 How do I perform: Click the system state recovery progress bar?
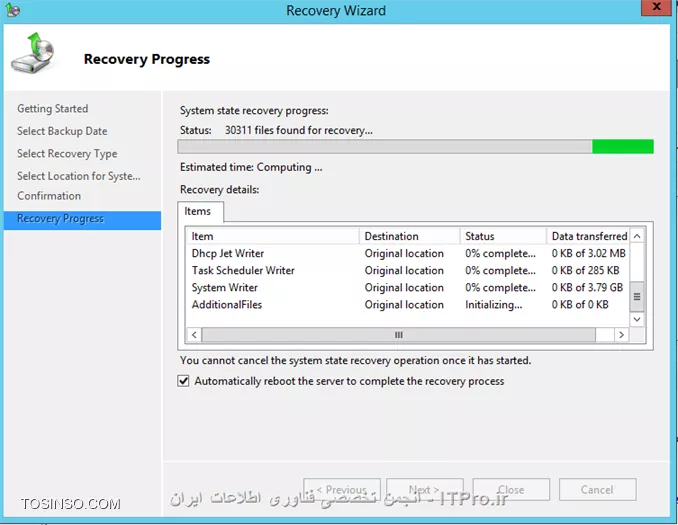[415, 147]
